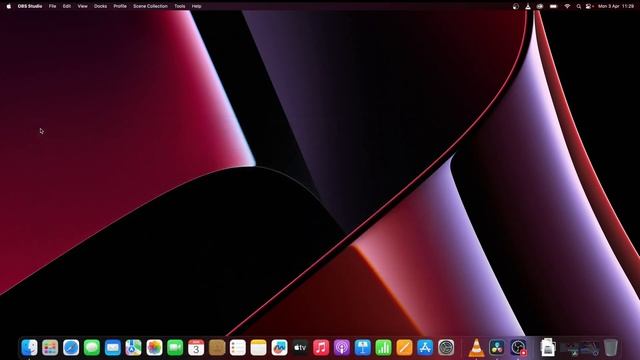This screenshot has height=360, width=640.
Task: Launch VLC media player from the dock
Action: coord(476,348)
